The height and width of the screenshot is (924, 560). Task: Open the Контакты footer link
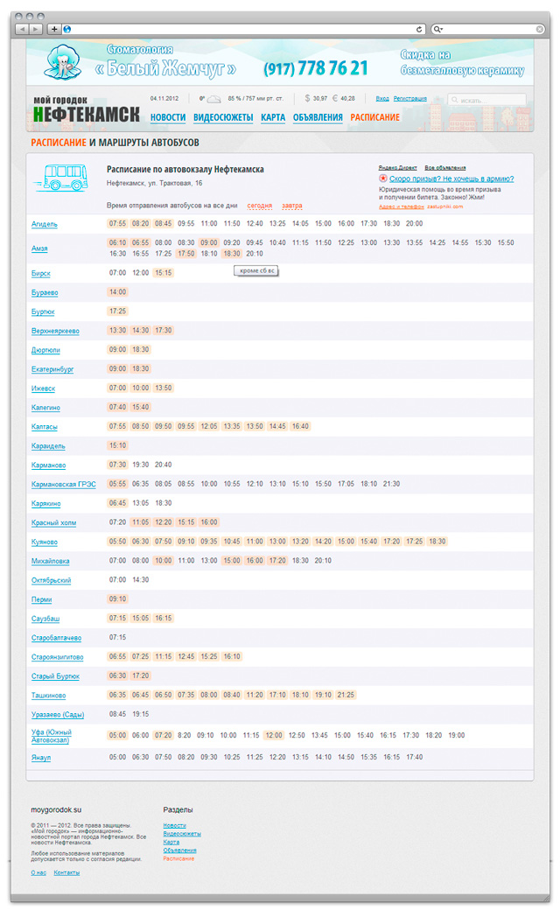click(x=66, y=872)
